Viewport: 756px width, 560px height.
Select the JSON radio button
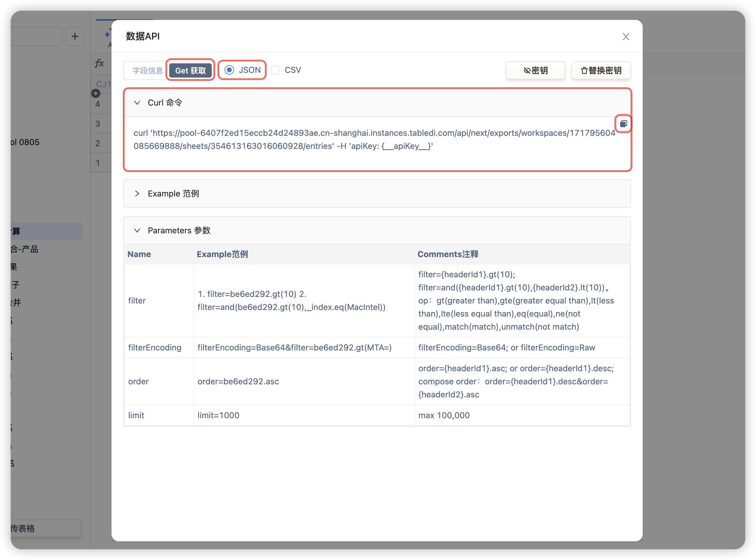point(229,70)
